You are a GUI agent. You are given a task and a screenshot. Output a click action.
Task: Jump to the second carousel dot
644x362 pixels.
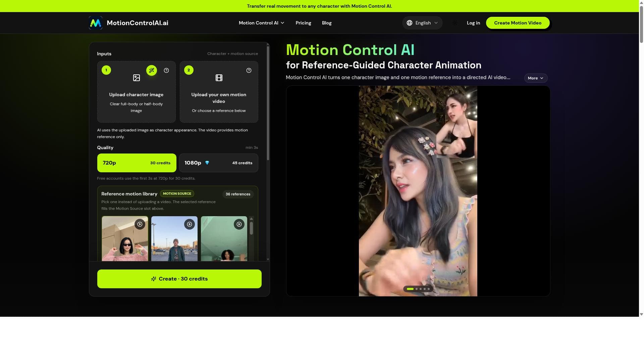pos(417,289)
